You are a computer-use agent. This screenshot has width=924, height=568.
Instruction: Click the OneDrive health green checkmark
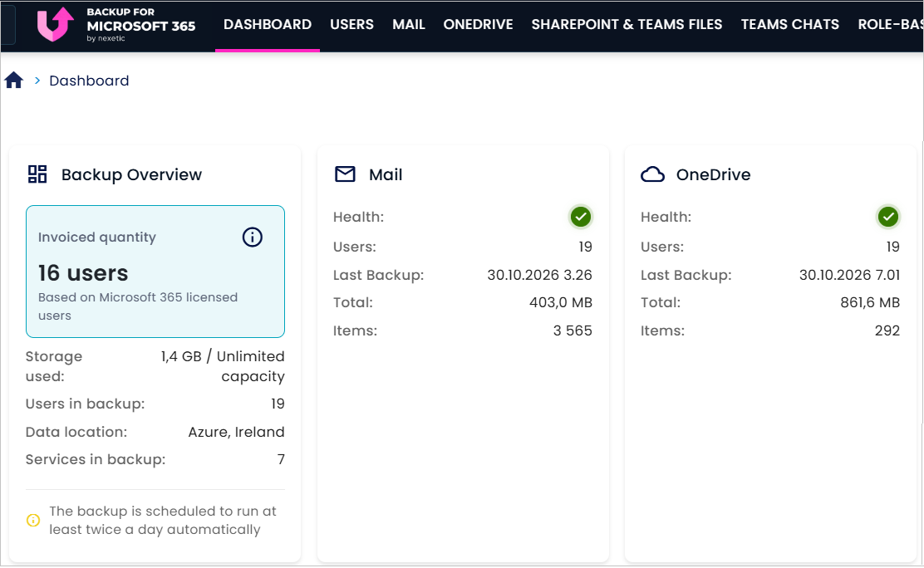point(888,217)
